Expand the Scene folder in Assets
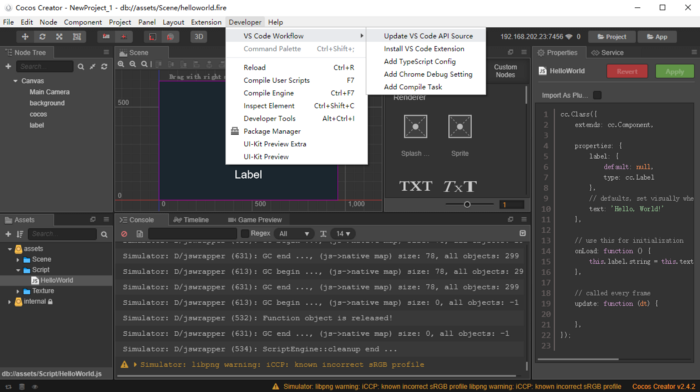The height and width of the screenshot is (392, 700). click(x=18, y=259)
